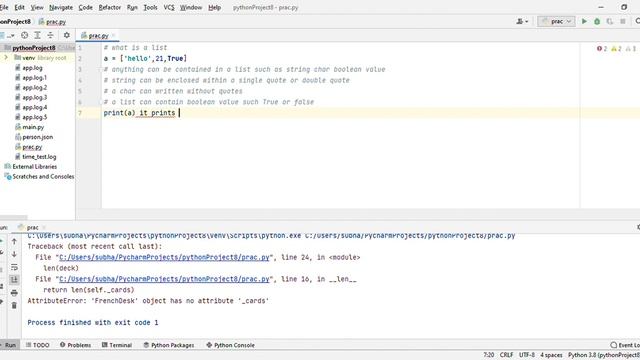Click the horizontal scrollbar under Project panel

tap(14, 218)
